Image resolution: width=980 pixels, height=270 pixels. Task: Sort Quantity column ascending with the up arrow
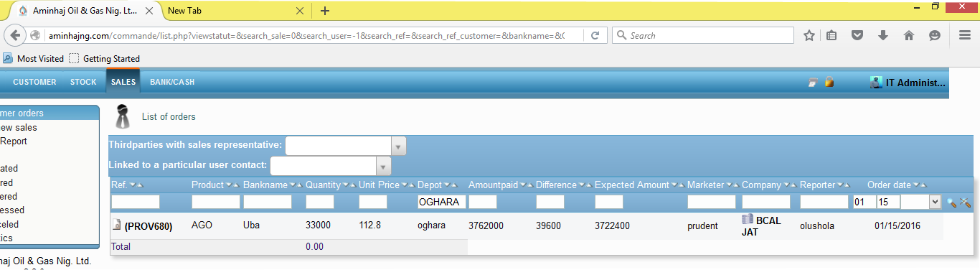(352, 185)
